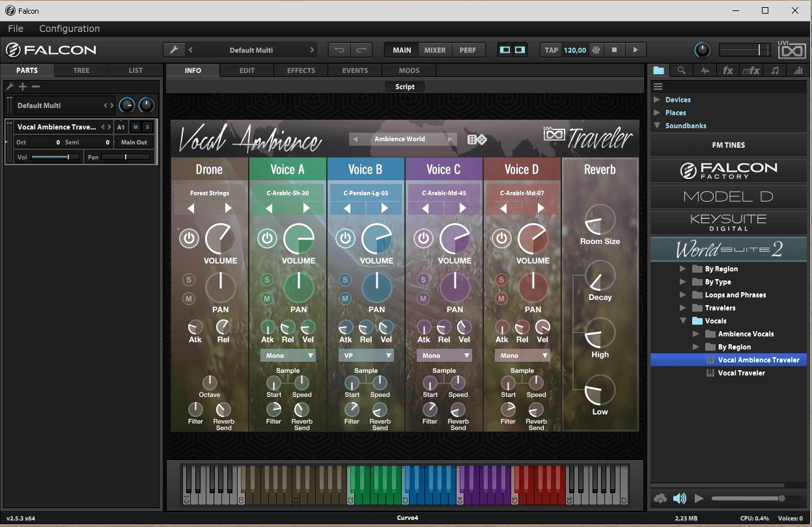Open the file browser folder tab
Screen dimensions: 812x527
tap(659, 71)
